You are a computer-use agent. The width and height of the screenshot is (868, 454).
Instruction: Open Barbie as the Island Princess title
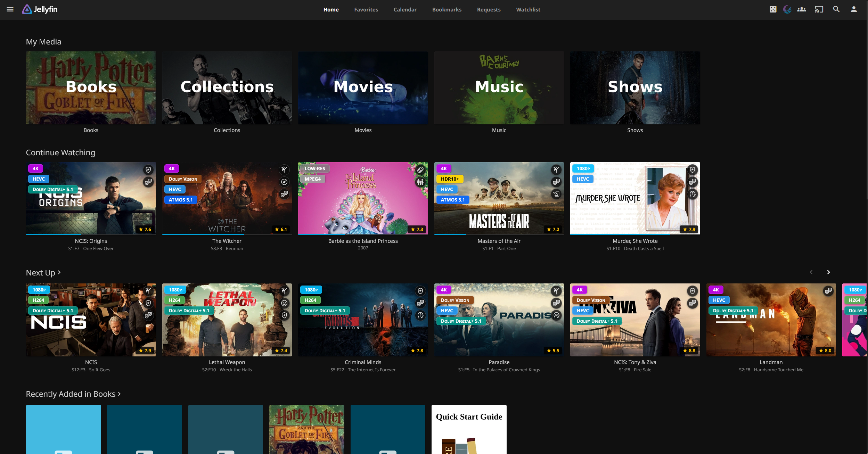pyautogui.click(x=363, y=241)
